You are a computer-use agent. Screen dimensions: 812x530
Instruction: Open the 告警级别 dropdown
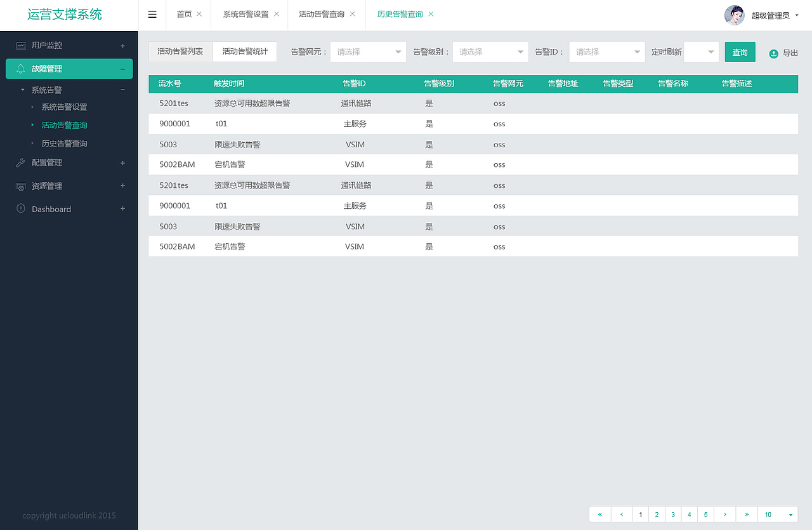point(490,53)
